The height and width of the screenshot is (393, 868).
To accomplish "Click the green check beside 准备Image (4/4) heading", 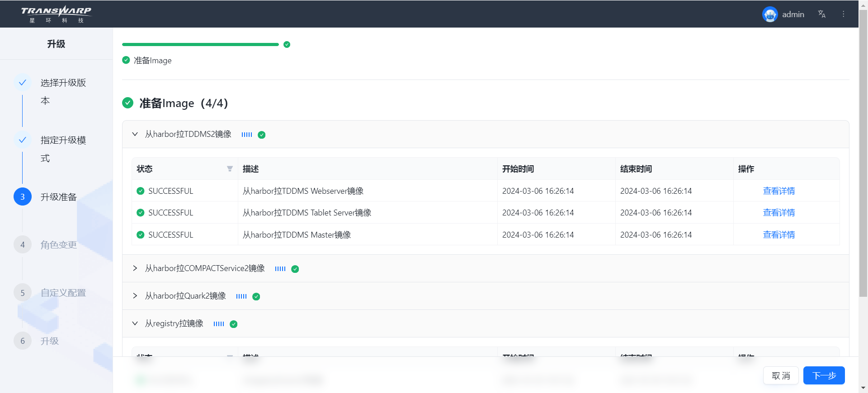I will pyautogui.click(x=128, y=103).
